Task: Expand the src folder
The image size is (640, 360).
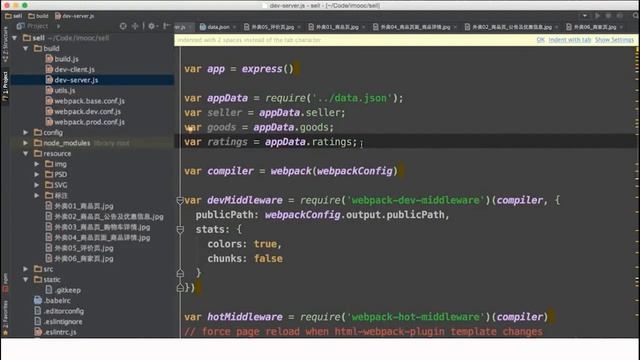Action: point(26,269)
